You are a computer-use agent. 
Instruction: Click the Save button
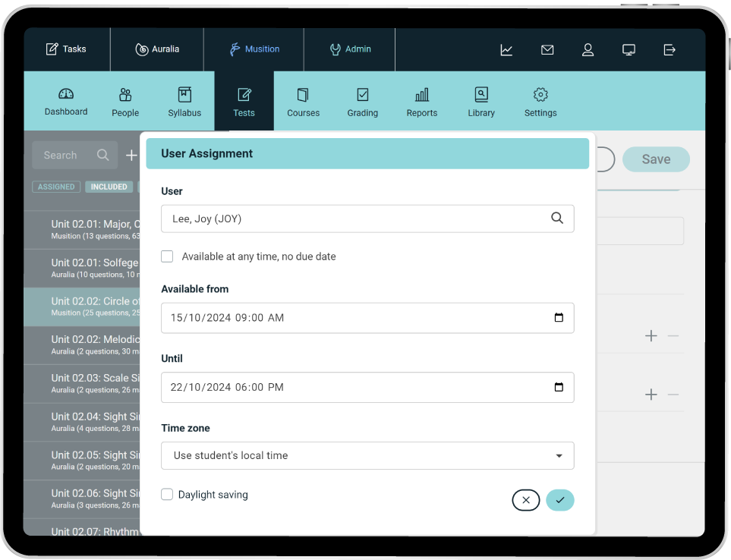click(x=656, y=159)
